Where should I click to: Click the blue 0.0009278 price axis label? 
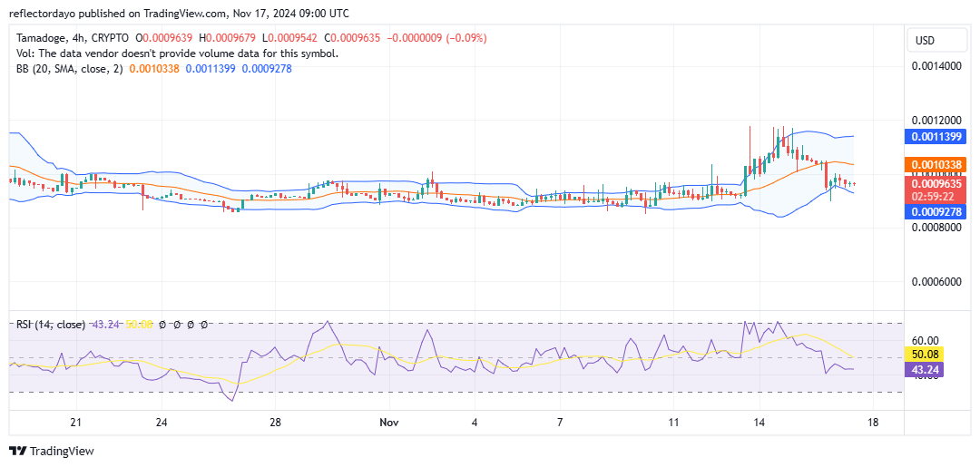[x=936, y=211]
